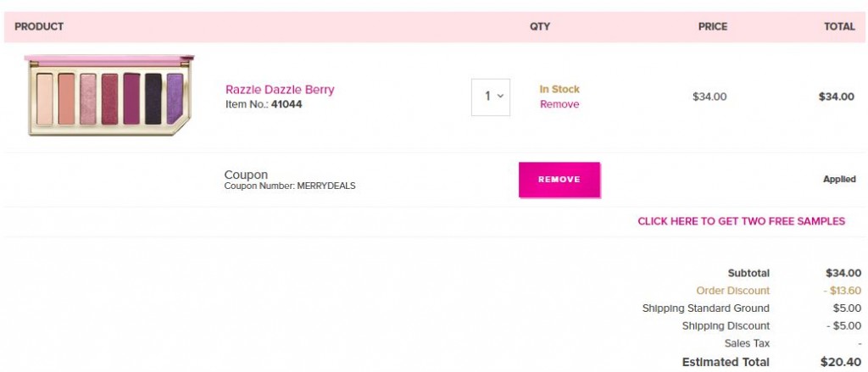Click the Estimated Total amount $20.40
868x372 pixels.
pos(841,362)
